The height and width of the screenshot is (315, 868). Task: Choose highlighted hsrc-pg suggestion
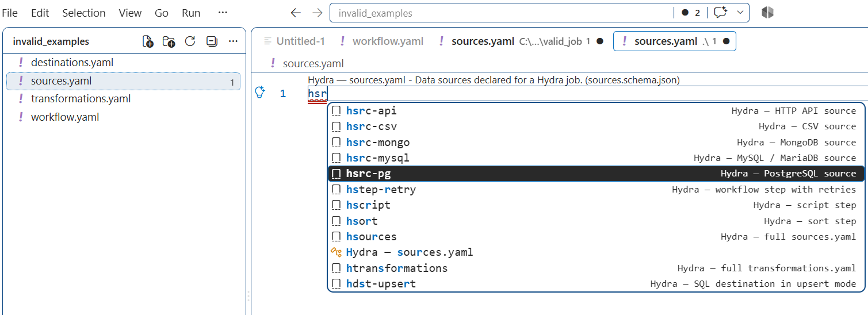point(596,174)
